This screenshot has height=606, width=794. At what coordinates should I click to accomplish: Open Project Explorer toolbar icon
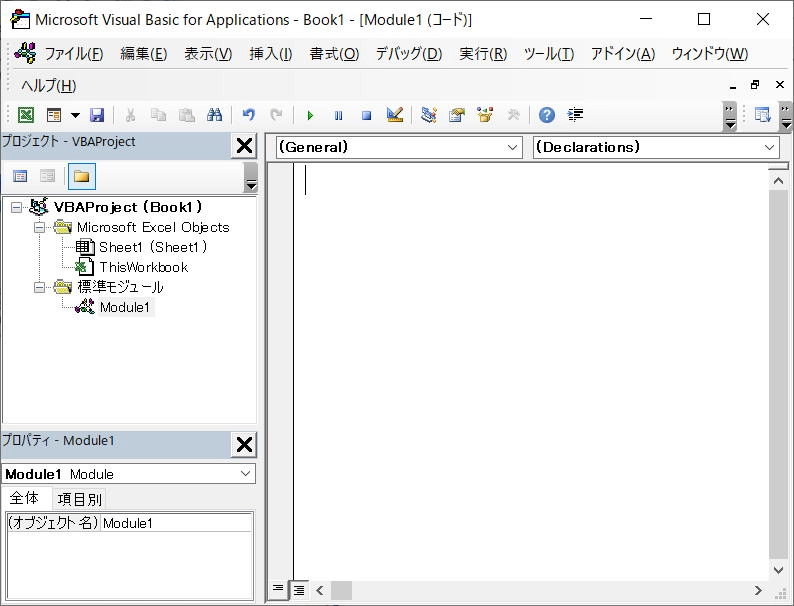(x=428, y=115)
